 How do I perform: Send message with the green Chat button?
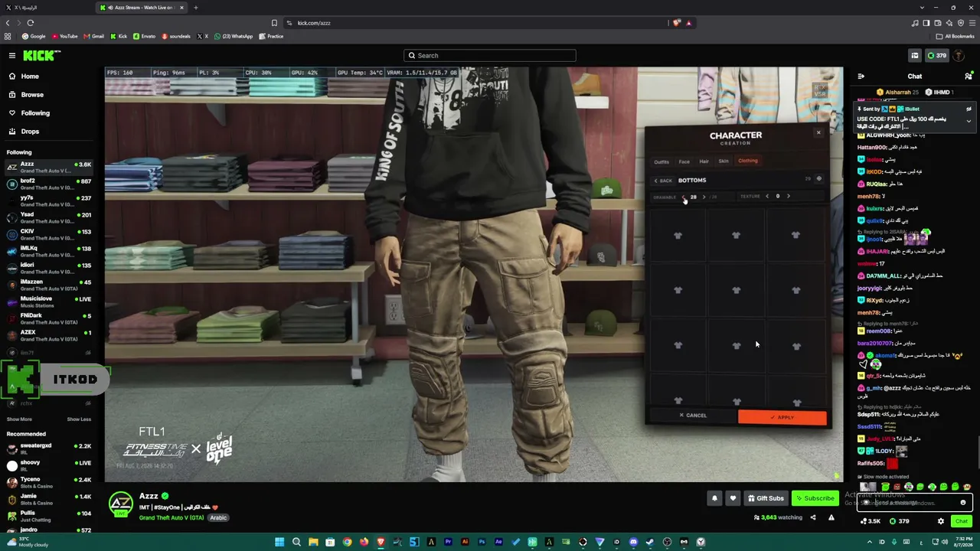pyautogui.click(x=961, y=521)
